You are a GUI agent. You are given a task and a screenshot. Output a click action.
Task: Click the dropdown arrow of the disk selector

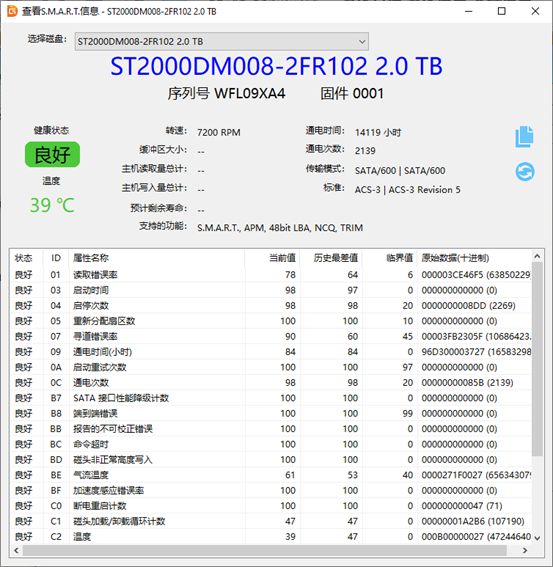(x=362, y=42)
